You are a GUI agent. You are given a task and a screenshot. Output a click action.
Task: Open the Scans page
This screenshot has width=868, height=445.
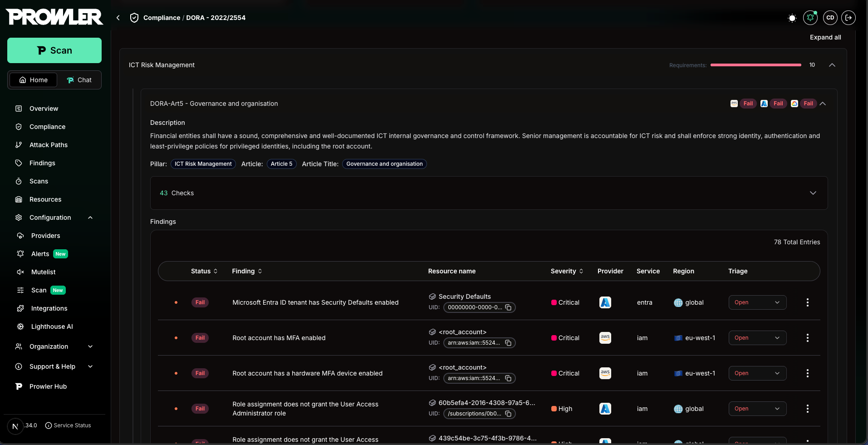[x=39, y=181]
